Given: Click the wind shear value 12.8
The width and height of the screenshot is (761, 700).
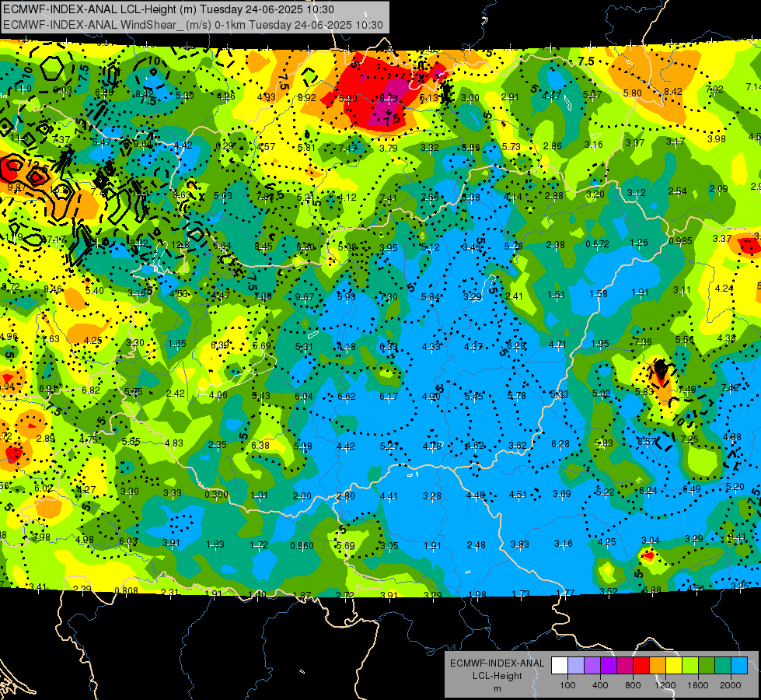Looking at the screenshot, I should click(x=180, y=245).
